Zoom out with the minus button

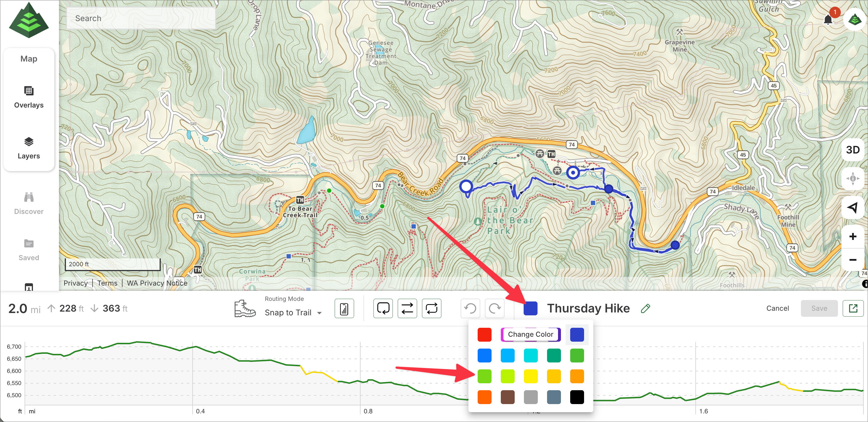852,260
